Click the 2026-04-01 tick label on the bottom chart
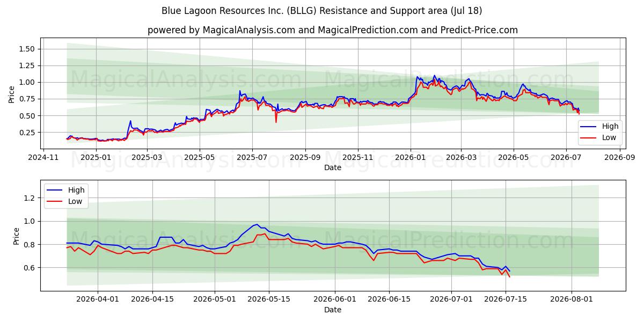The image size is (644, 322). coord(97,300)
